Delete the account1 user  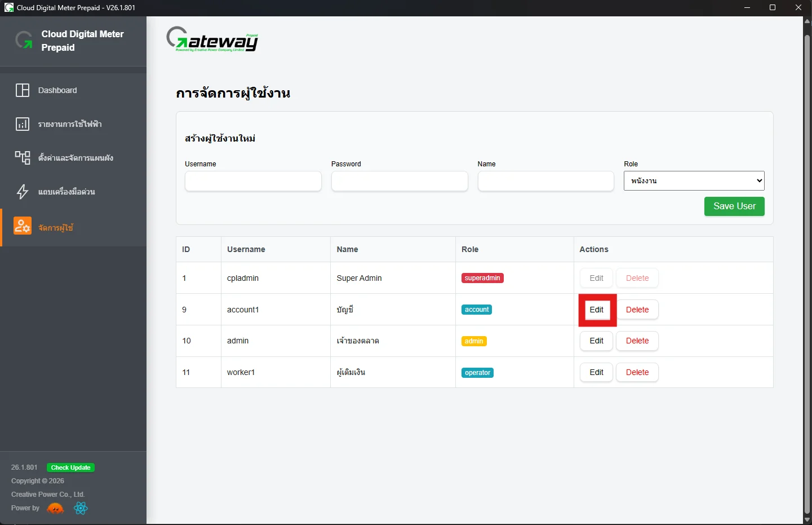coord(637,310)
